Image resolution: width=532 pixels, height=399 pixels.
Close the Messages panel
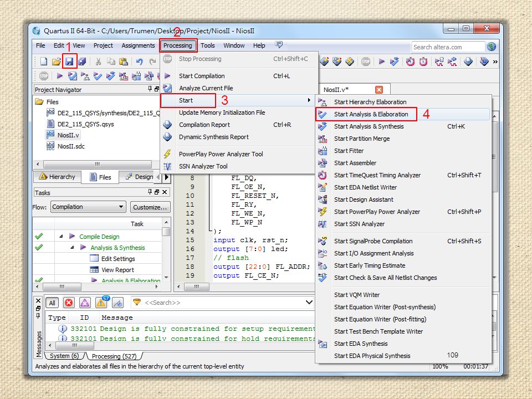coord(38,300)
